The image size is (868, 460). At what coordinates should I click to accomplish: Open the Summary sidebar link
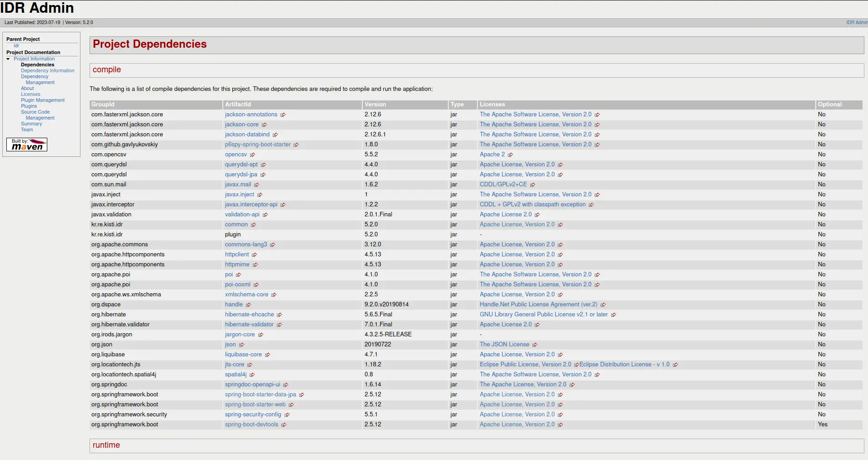point(31,124)
